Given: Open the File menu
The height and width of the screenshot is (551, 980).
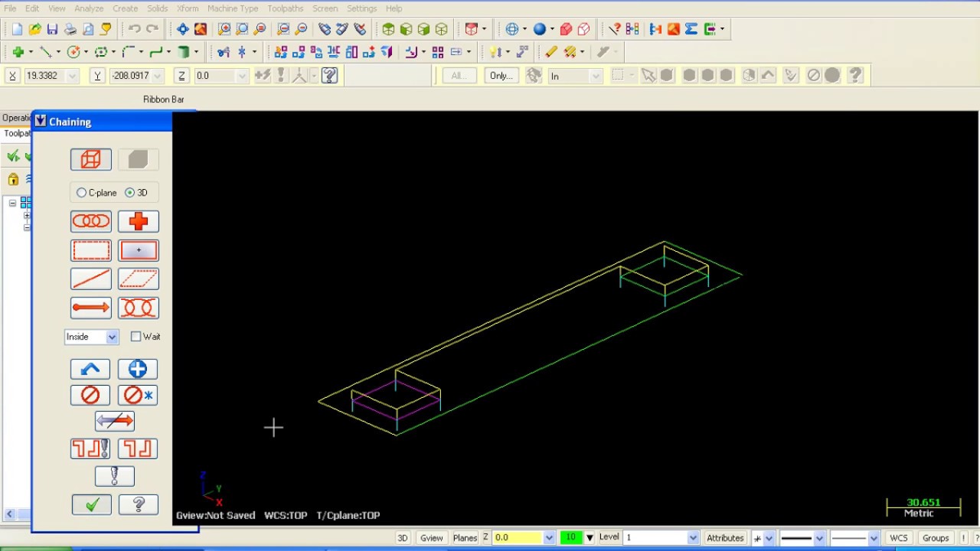Looking at the screenshot, I should [x=10, y=8].
